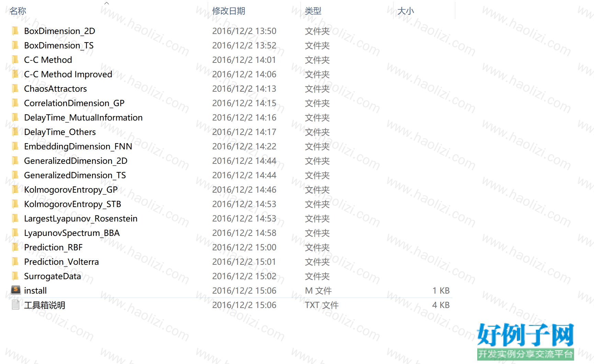Sort by the 类型 column header

(x=313, y=11)
